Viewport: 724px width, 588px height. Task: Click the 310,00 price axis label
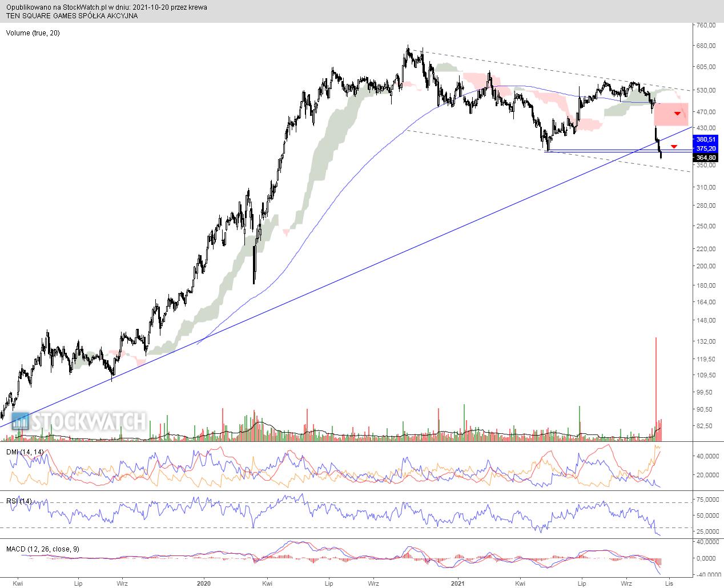point(707,187)
